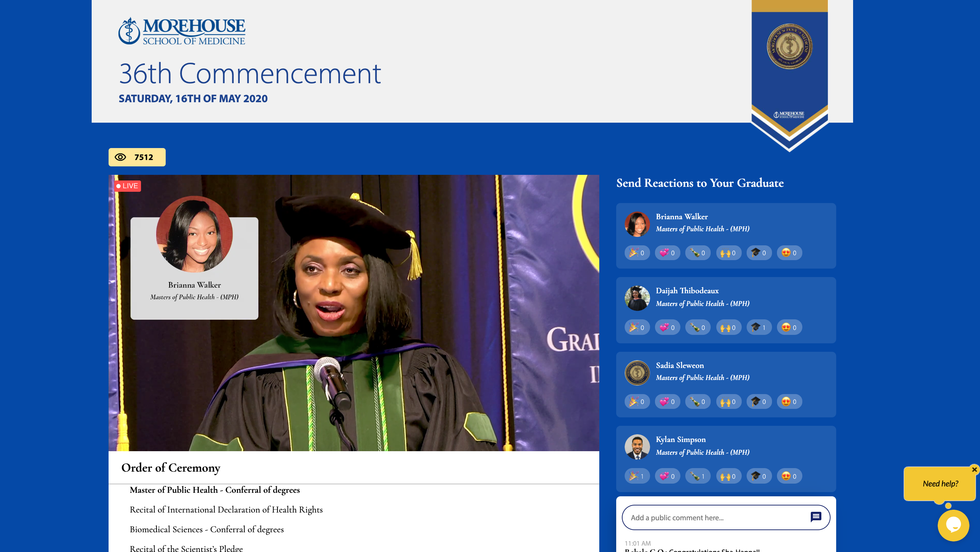Select Recital of International Declaration item
This screenshot has height=552, width=980.
click(x=226, y=510)
